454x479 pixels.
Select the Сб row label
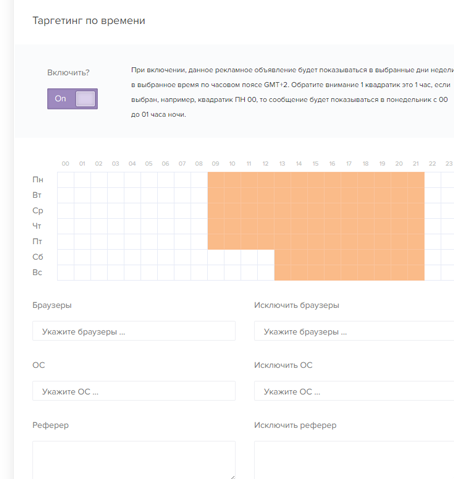[38, 257]
